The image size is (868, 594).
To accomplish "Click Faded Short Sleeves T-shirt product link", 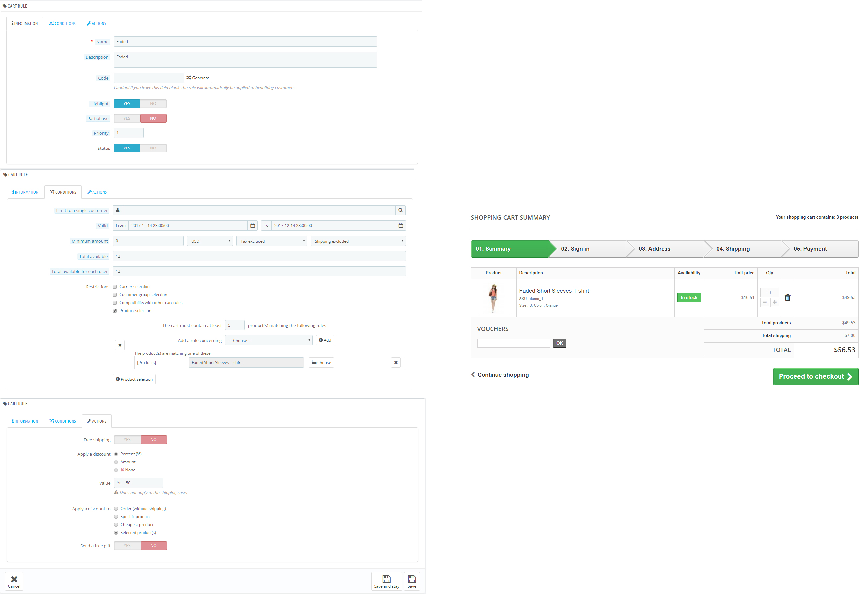I will click(554, 291).
